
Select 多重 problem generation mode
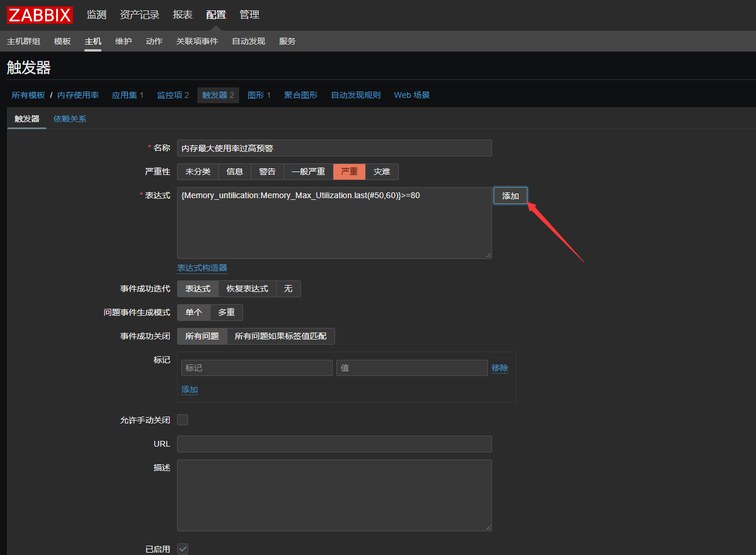[x=226, y=312]
